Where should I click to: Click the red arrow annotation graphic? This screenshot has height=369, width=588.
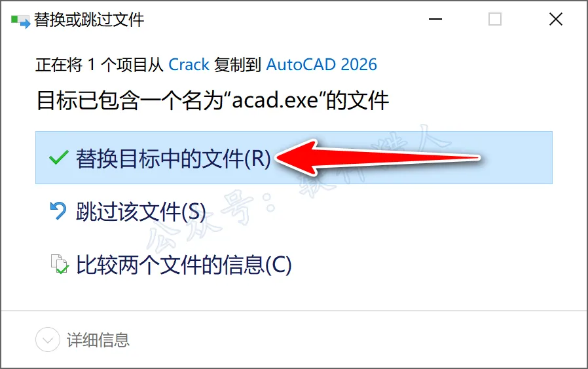point(378,158)
